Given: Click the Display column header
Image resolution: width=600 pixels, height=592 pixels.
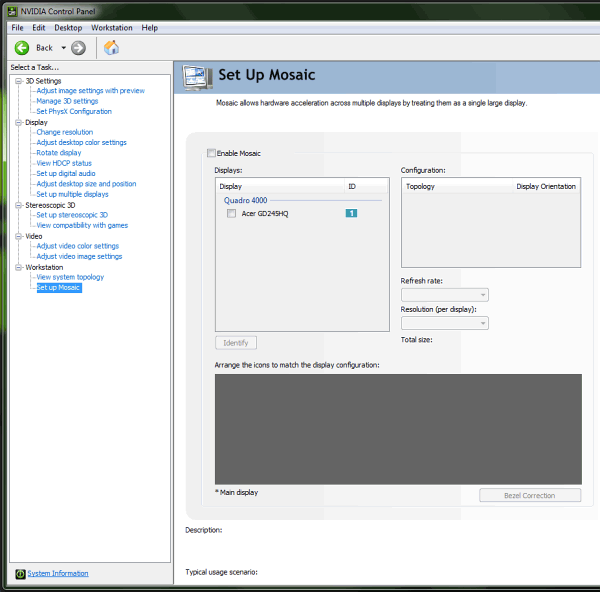Looking at the screenshot, I should coord(281,186).
